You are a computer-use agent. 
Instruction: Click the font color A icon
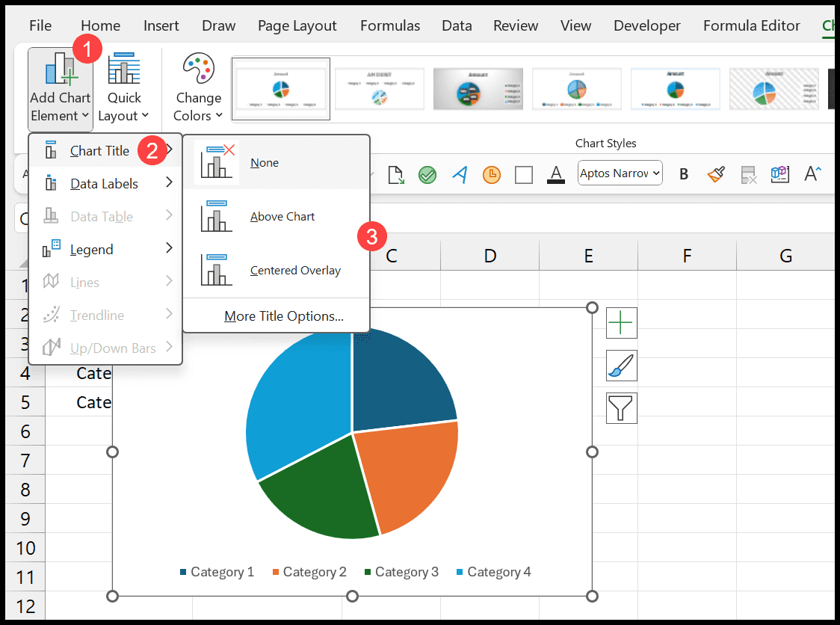[x=555, y=174]
